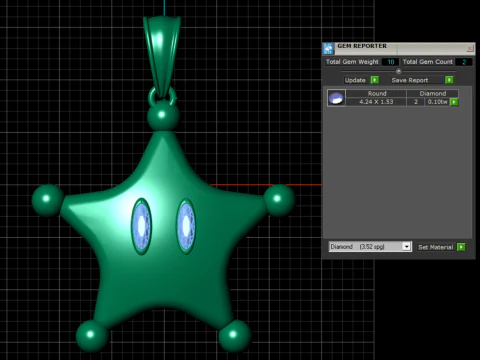Close the Gem Reporter panel

click(470, 48)
